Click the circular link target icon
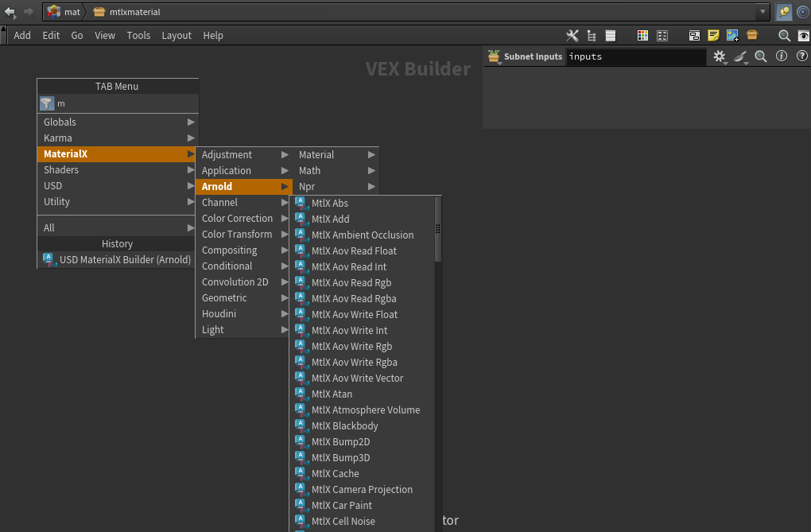Screen dimensions: 811x532 click(x=803, y=11)
